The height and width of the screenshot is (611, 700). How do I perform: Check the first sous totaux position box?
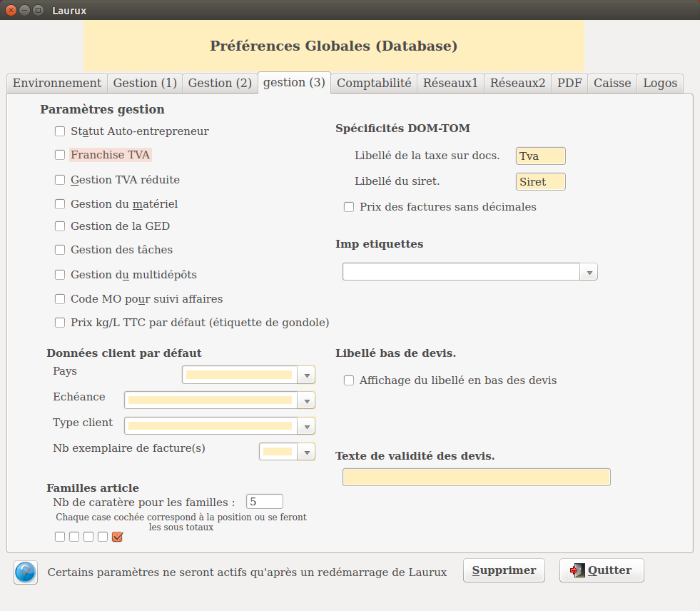coord(60,537)
